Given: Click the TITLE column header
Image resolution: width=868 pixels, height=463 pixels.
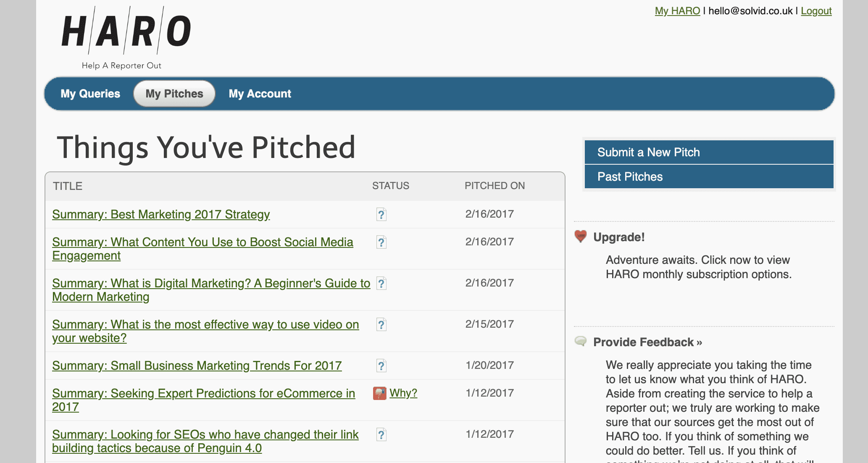Looking at the screenshot, I should [x=68, y=186].
